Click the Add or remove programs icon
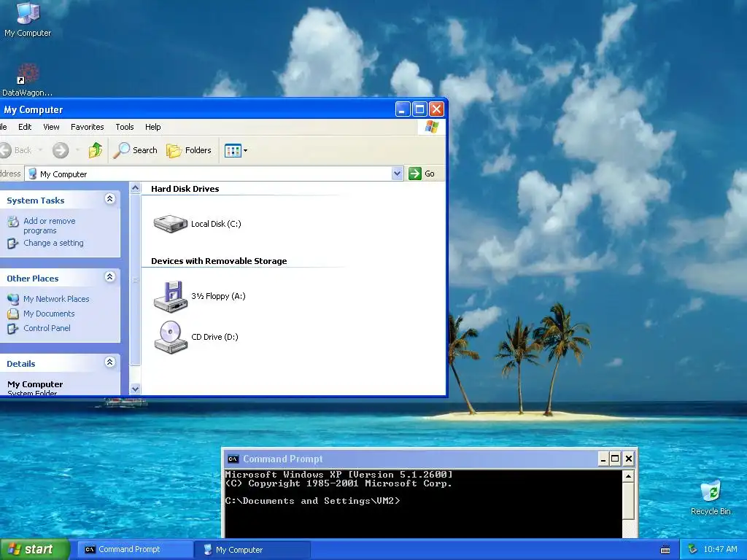 13,222
